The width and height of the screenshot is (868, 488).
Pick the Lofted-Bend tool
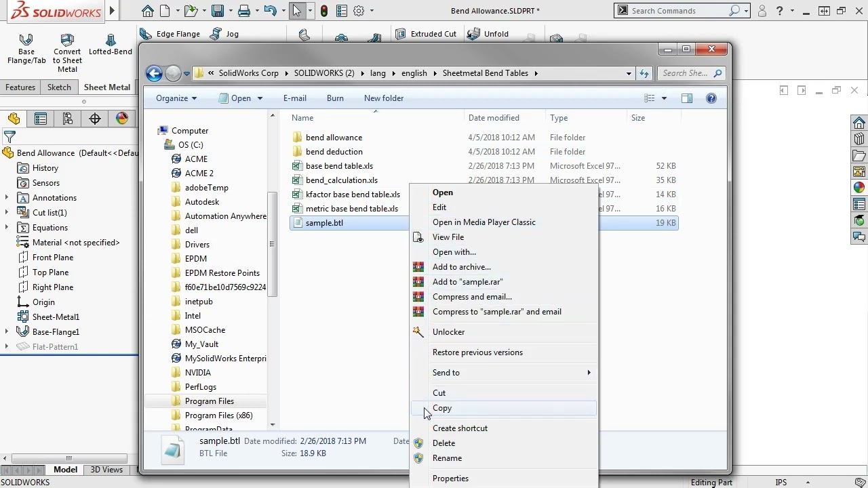coord(111,45)
